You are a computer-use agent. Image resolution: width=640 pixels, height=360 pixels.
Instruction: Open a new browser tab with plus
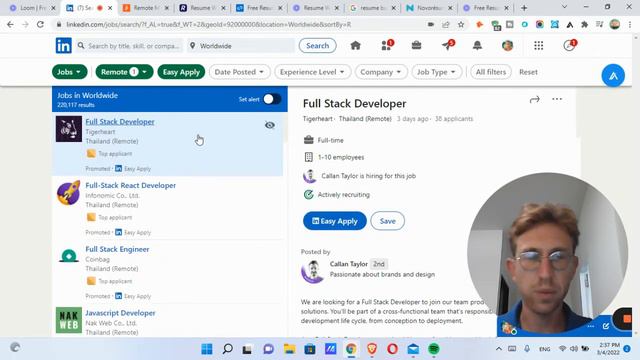524,8
